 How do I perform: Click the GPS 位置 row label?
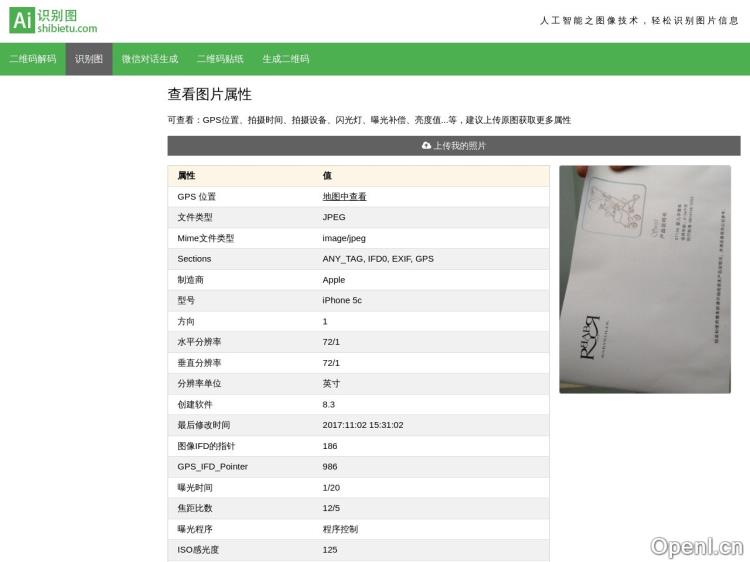pos(197,197)
